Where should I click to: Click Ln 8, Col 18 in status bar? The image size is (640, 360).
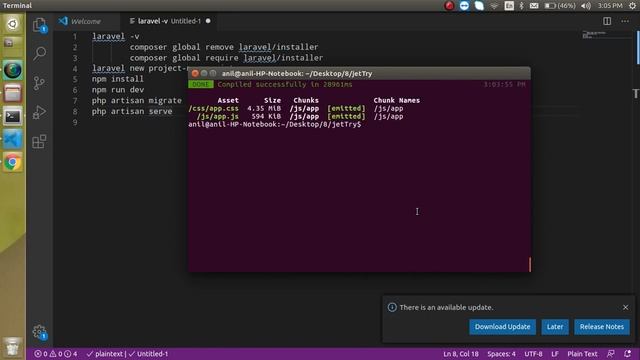(461, 354)
